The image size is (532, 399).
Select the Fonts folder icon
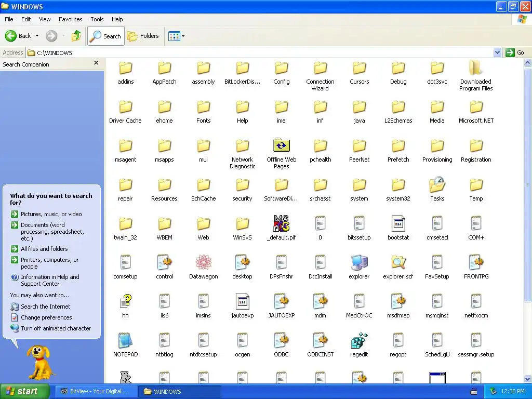click(x=203, y=107)
